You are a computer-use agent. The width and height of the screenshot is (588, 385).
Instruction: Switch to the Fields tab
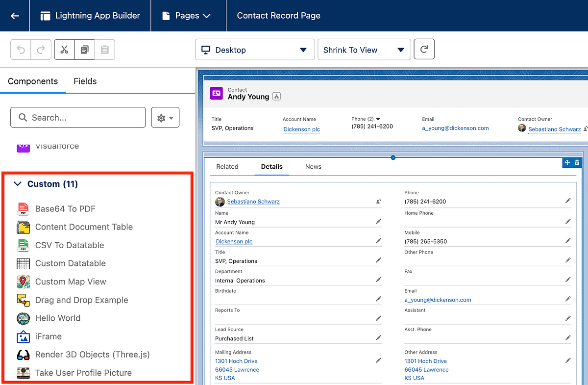[x=85, y=81]
